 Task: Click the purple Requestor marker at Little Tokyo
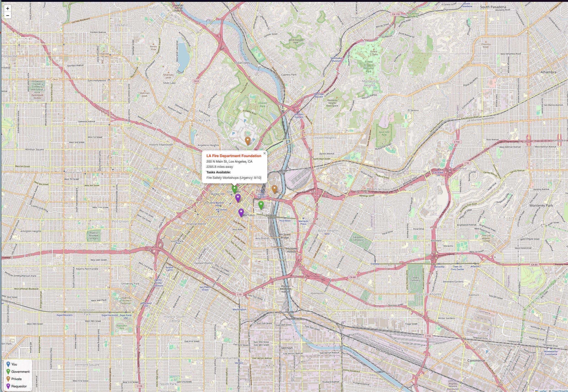[x=241, y=212]
